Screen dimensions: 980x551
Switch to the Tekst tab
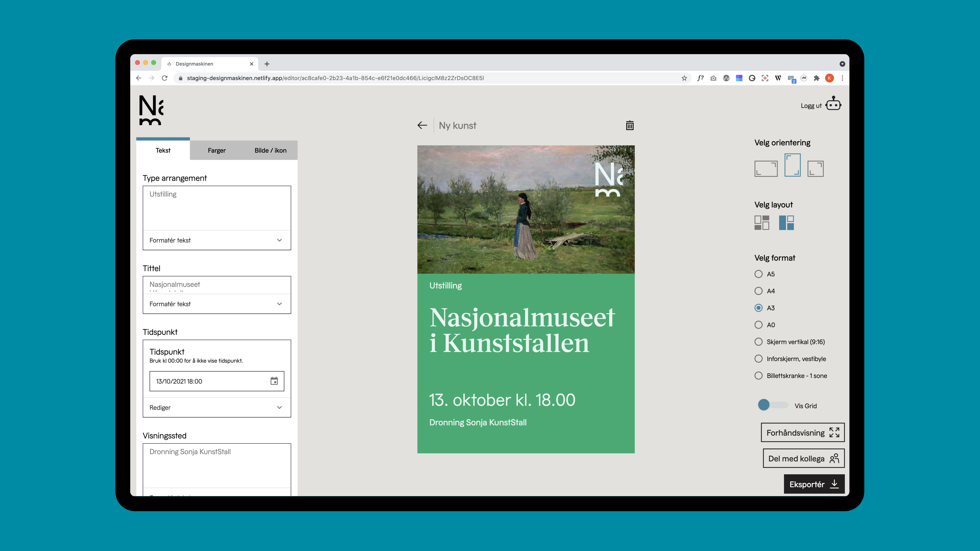pos(163,150)
